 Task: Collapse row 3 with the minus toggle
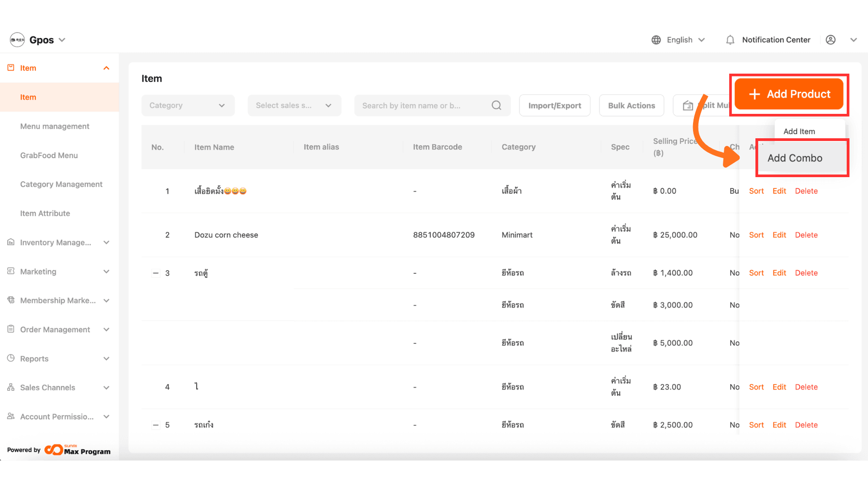(x=156, y=273)
